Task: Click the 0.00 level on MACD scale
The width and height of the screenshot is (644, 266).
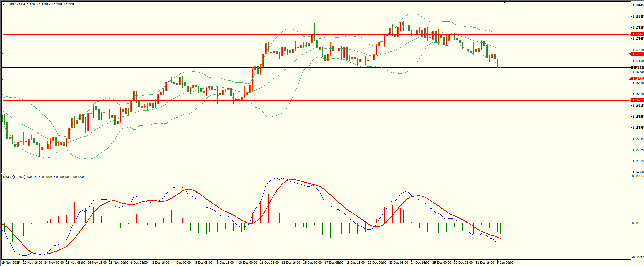Action: (x=635, y=223)
